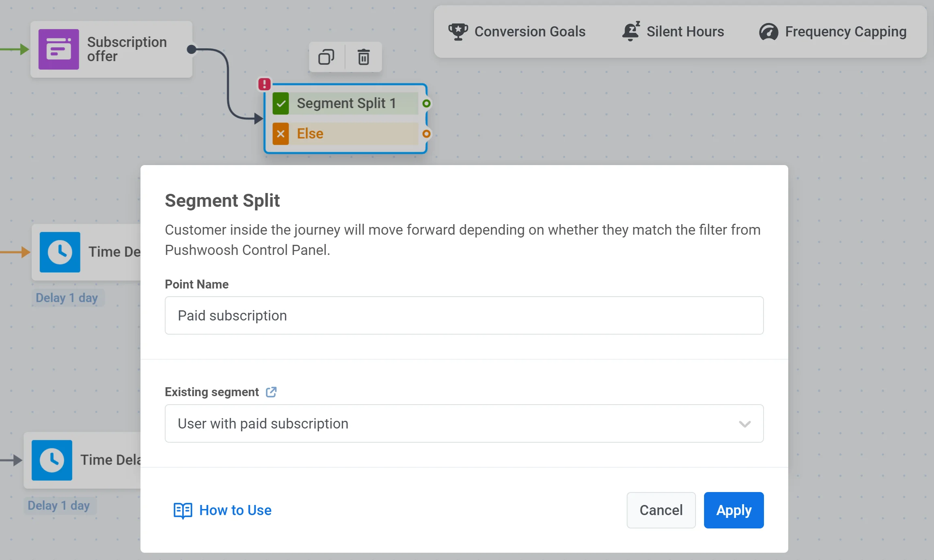This screenshot has height=560, width=934.
Task: Click the purple Subscription offer icon
Action: coord(59,49)
